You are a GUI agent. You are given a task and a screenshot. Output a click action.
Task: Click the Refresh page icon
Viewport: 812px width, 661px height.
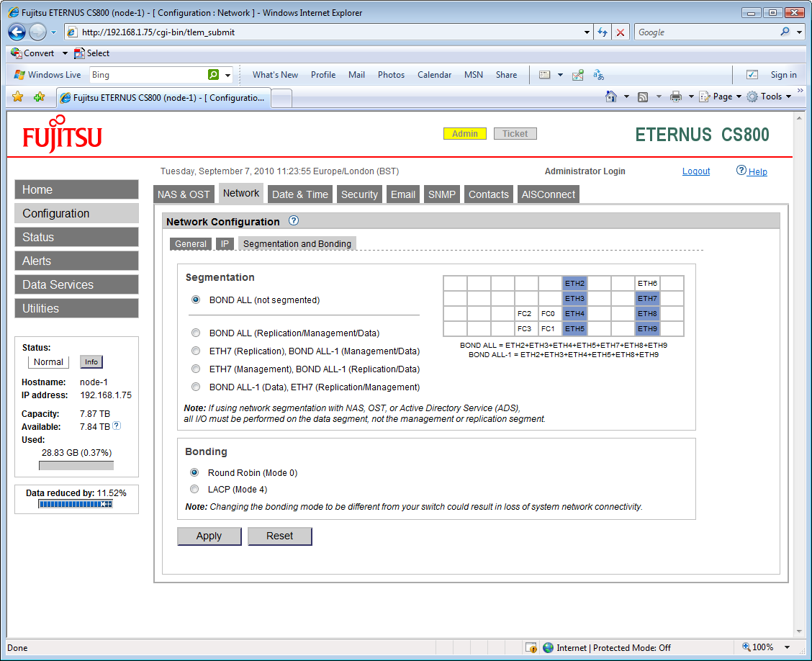(603, 32)
